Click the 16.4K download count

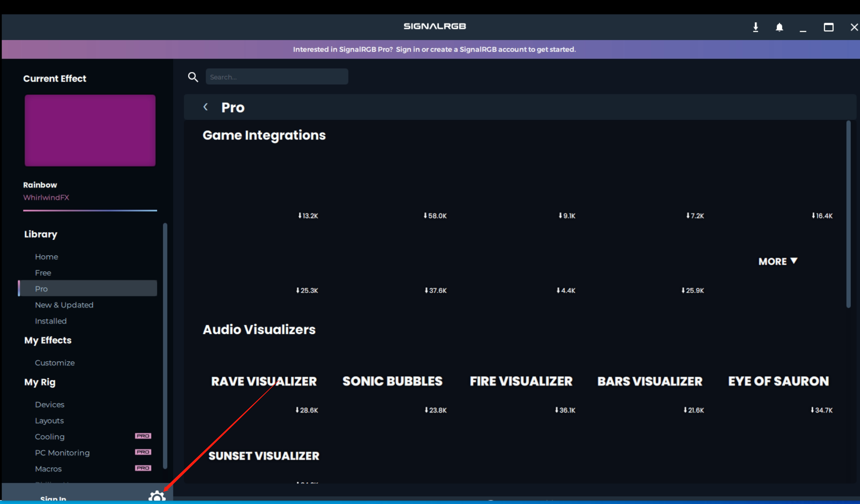tap(822, 216)
